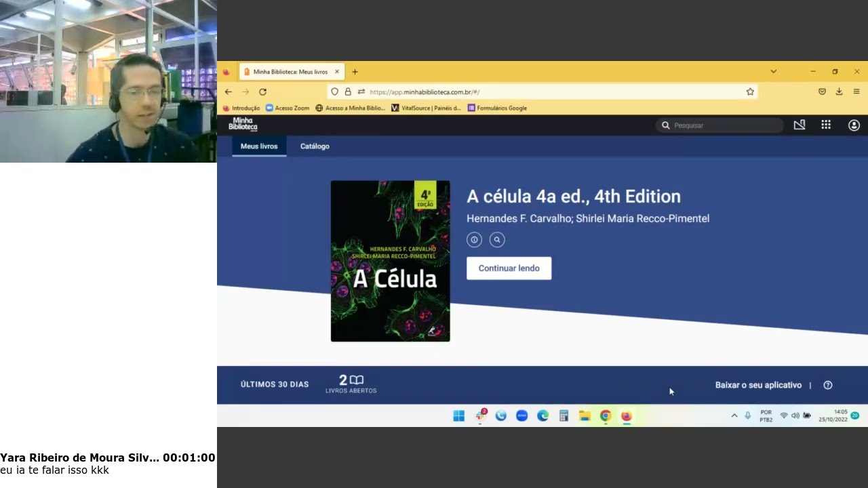The width and height of the screenshot is (868, 488).
Task: Open the Pocket save icon
Action: tap(822, 91)
